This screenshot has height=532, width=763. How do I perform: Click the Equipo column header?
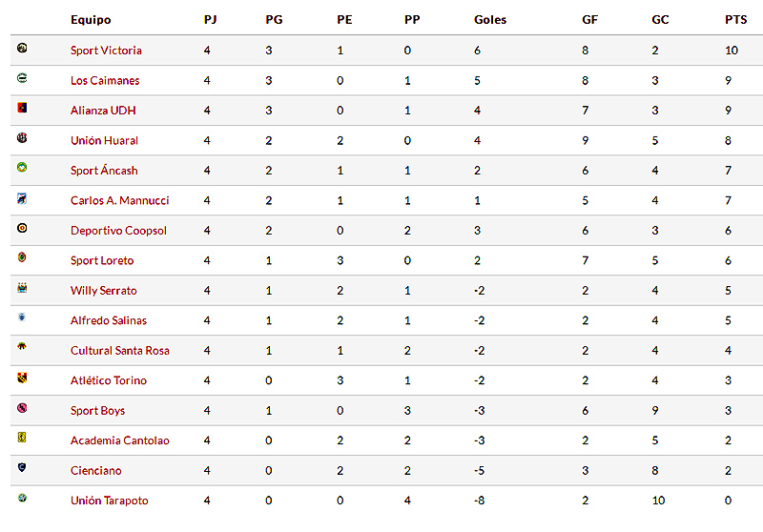[91, 20]
